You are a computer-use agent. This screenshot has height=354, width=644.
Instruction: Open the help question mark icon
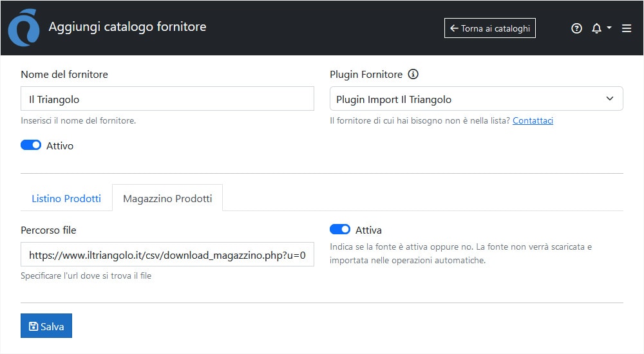click(x=576, y=28)
